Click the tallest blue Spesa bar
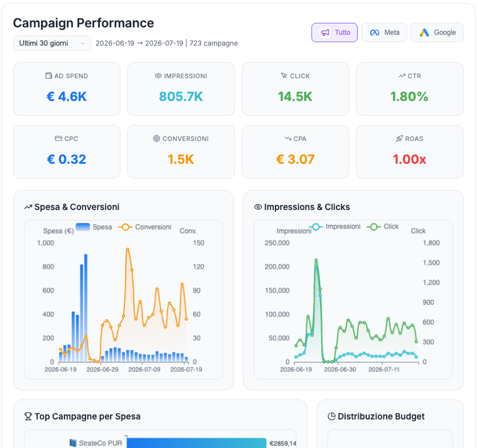Viewport: 478px width, 448px height. [x=86, y=308]
